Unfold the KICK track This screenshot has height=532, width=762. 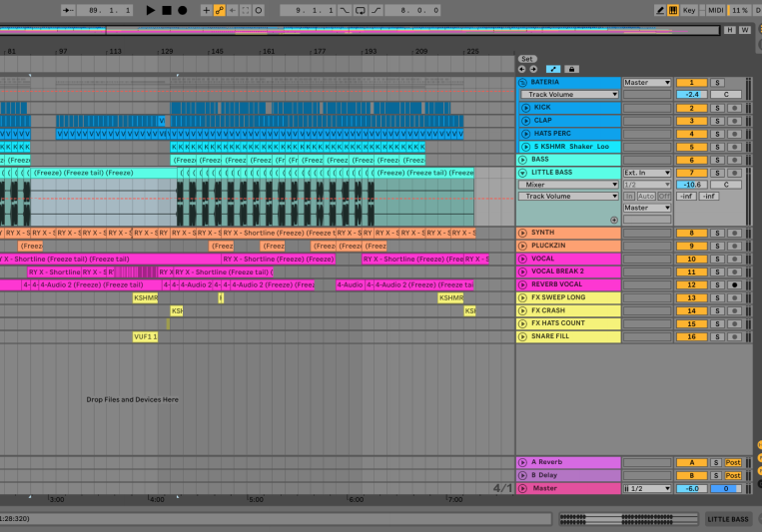526,108
